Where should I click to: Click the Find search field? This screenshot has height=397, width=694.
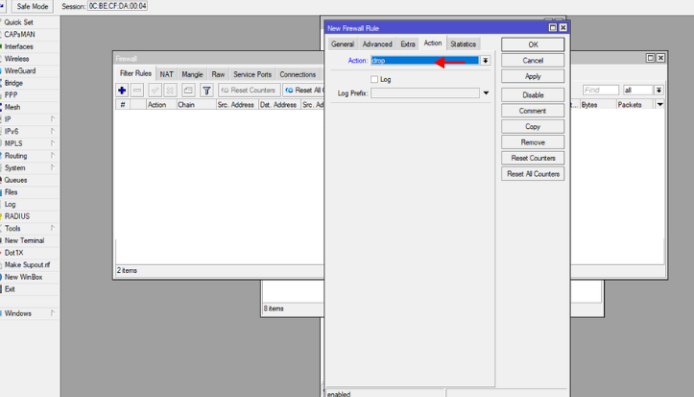[601, 90]
